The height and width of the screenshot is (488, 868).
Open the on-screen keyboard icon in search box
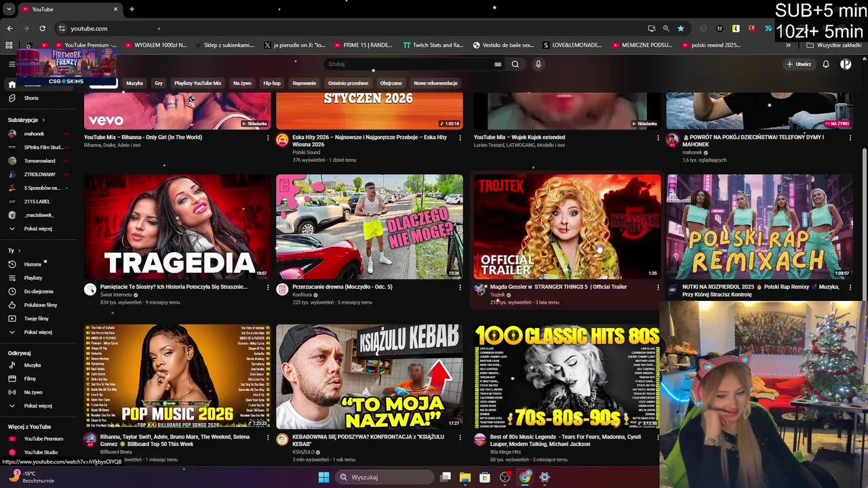(498, 64)
